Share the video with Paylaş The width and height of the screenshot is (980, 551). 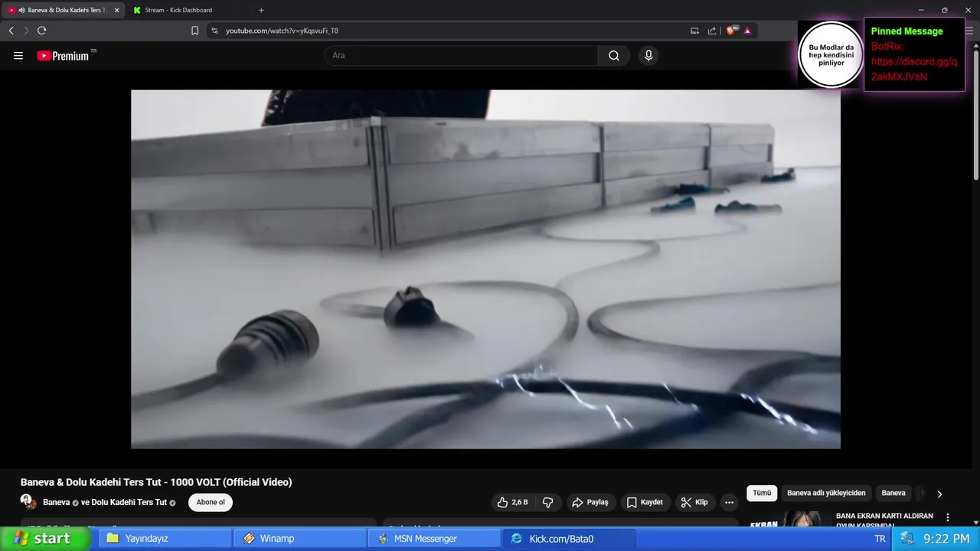[590, 502]
